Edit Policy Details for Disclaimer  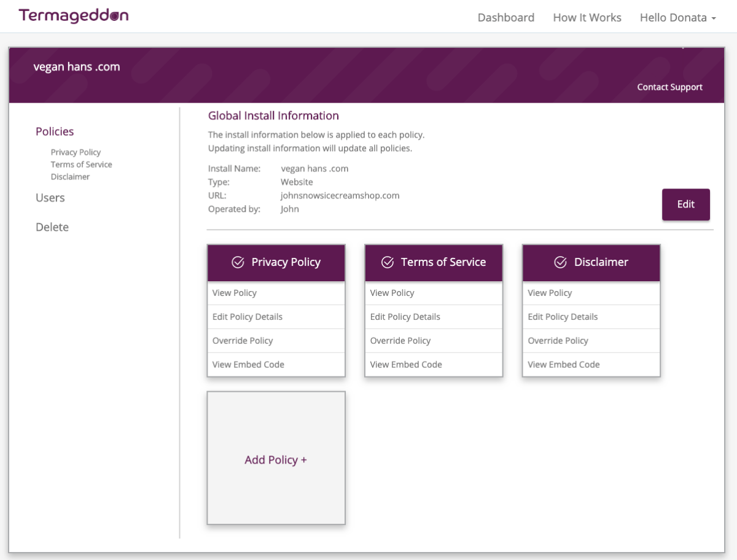click(x=591, y=317)
